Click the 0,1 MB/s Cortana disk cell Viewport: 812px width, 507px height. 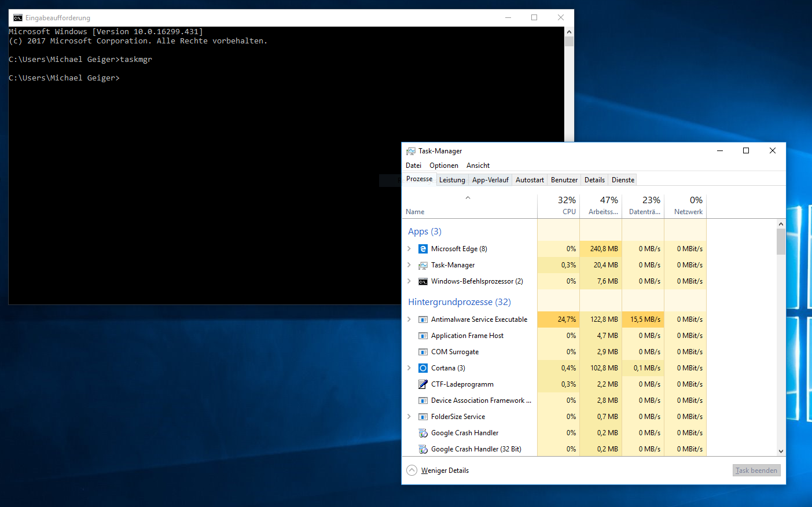pyautogui.click(x=643, y=368)
